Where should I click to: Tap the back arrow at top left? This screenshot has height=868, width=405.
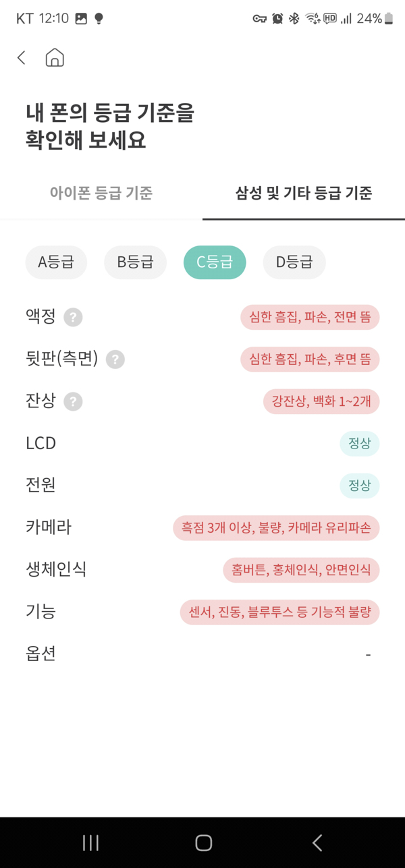point(20,58)
